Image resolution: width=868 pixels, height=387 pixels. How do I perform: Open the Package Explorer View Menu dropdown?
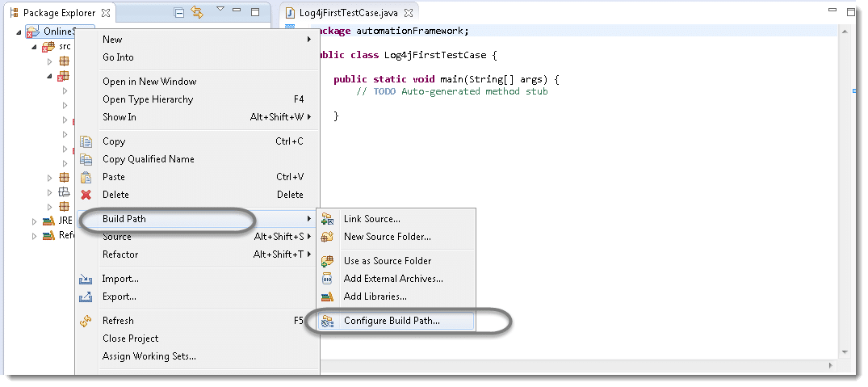click(x=220, y=11)
